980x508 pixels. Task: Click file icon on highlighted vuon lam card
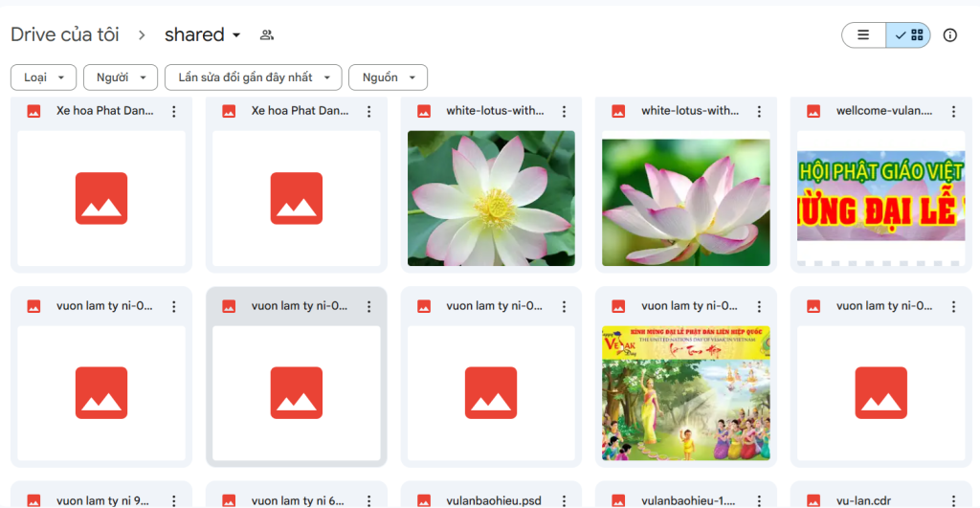[229, 306]
